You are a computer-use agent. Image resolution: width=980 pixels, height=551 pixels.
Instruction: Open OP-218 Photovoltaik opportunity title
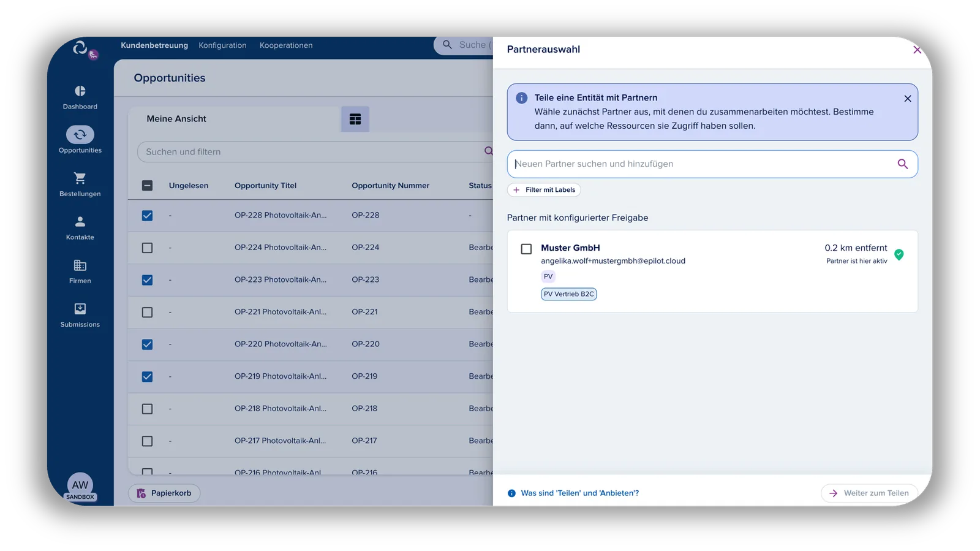pos(281,408)
